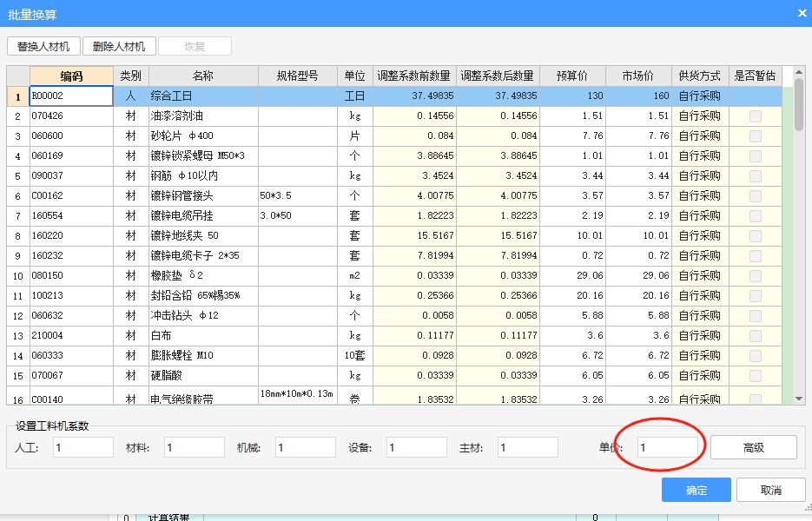Image resolution: width=812 pixels, height=521 pixels.
Task: Select market price 160 of 综合工日
Action: point(638,96)
